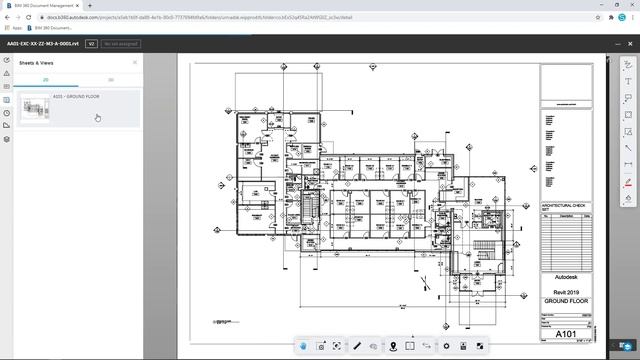Select the Text markup tool

click(628, 82)
